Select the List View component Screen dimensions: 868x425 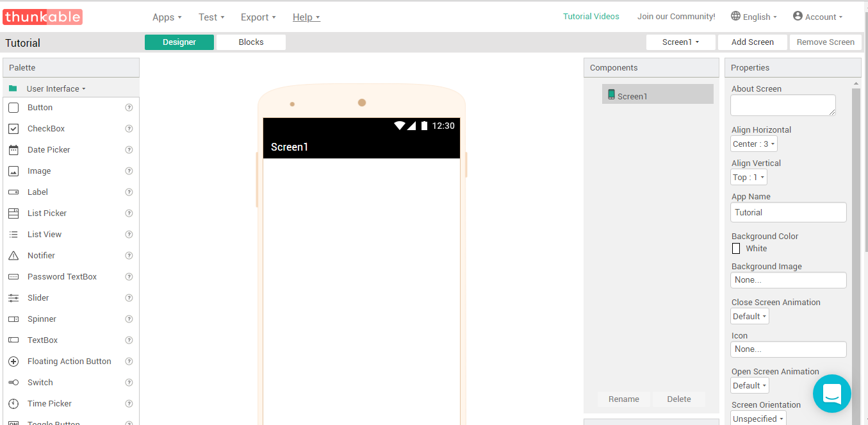[x=44, y=234]
